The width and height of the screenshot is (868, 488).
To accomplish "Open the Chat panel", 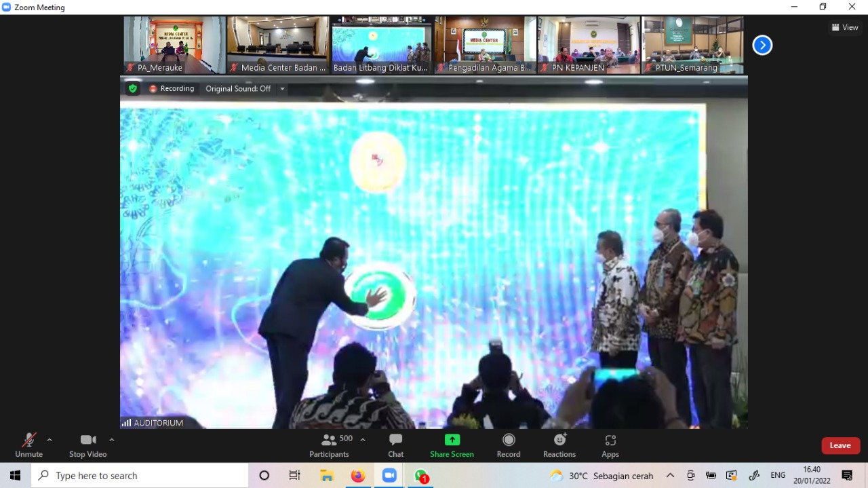I will pyautogui.click(x=395, y=445).
